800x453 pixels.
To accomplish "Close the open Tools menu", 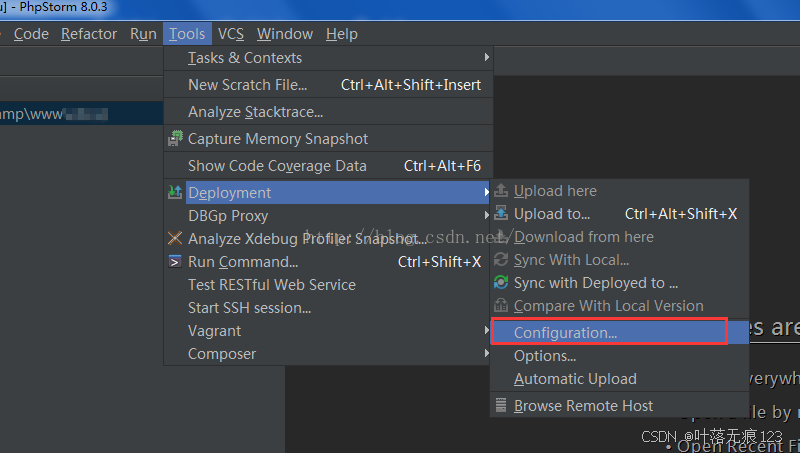I will (x=187, y=34).
